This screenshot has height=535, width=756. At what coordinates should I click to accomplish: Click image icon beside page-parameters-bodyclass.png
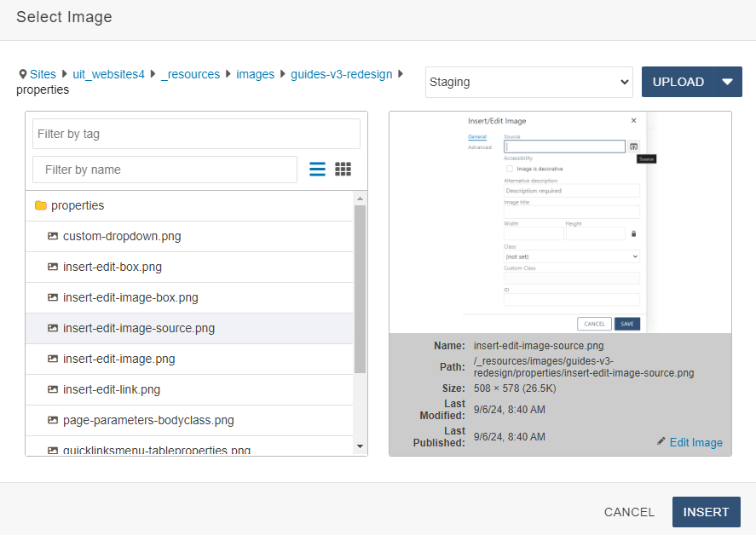pyautogui.click(x=53, y=420)
